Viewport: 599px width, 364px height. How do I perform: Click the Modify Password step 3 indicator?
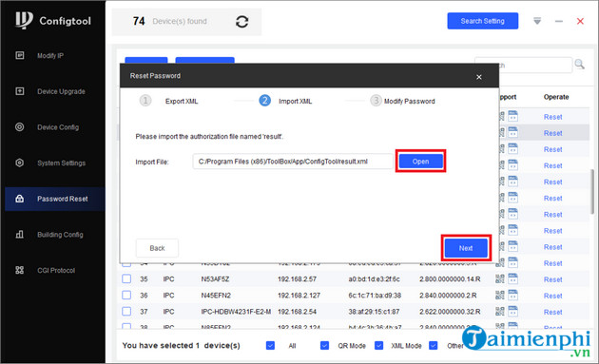point(376,101)
